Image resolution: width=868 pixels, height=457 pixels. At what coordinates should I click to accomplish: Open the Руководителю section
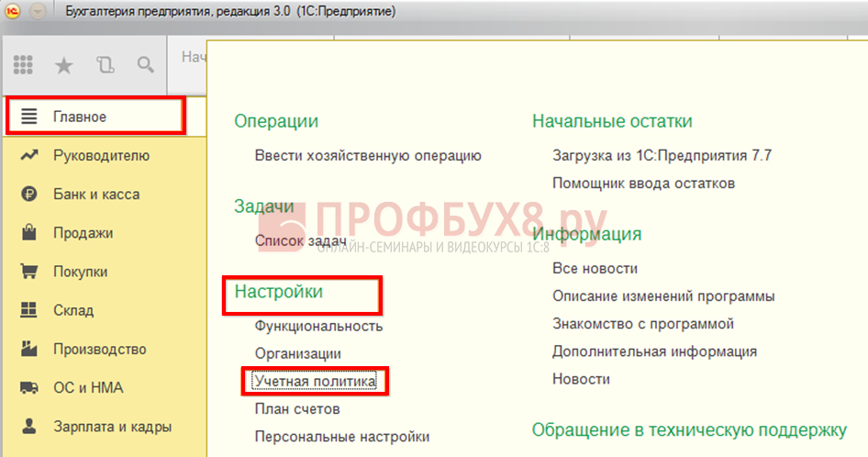tap(100, 155)
